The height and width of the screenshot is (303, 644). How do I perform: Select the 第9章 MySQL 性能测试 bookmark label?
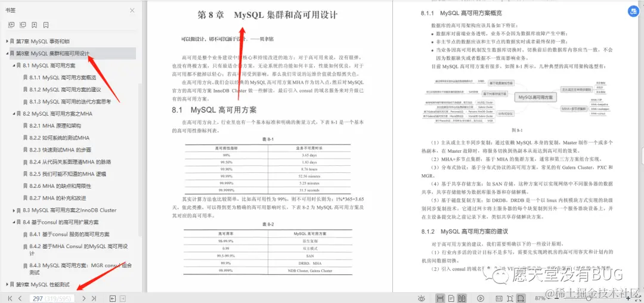tap(43, 284)
